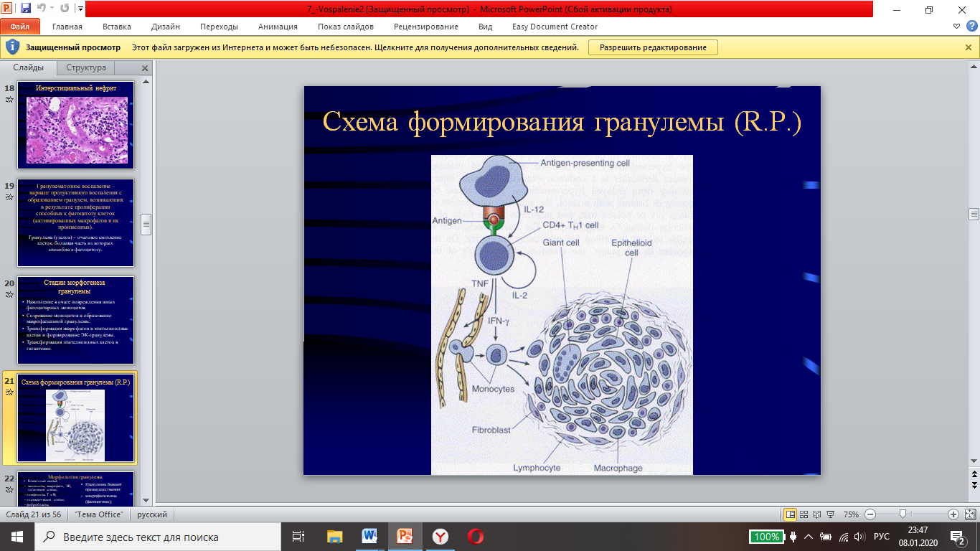The image size is (980, 551).
Task: Click the animation star icon under slide 20
Action: [9, 295]
